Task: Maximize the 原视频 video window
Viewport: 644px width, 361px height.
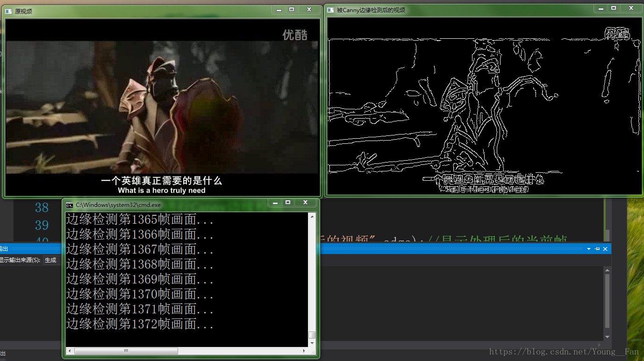Action: (292, 9)
